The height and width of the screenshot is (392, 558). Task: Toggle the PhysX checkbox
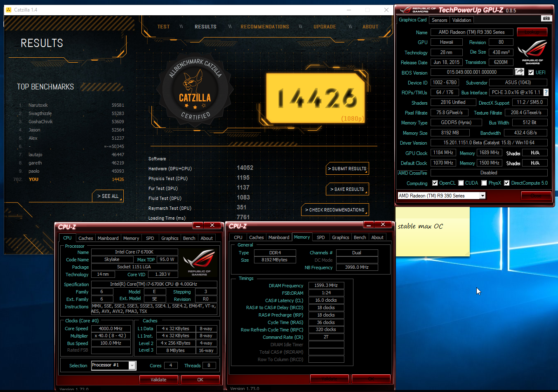click(x=484, y=183)
